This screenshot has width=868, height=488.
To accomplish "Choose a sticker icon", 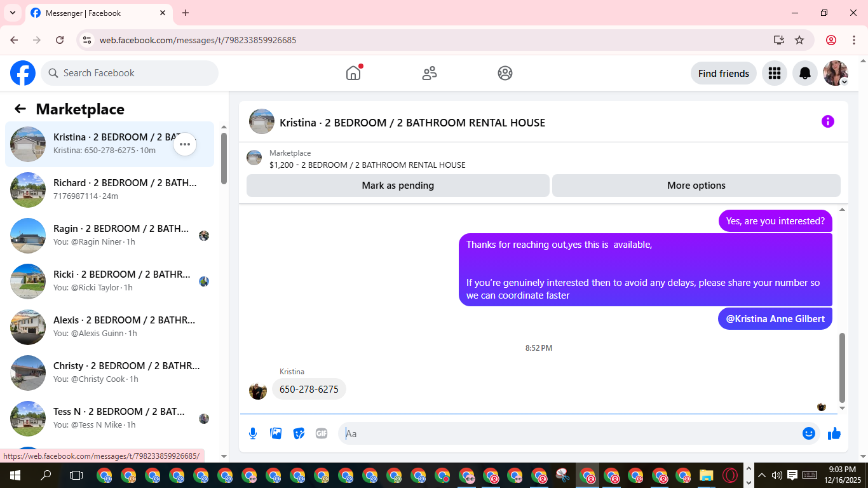I will click(299, 433).
